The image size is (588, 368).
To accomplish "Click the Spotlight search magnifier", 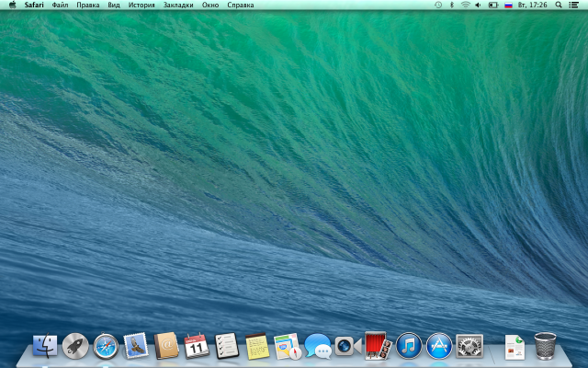I will tap(559, 5).
